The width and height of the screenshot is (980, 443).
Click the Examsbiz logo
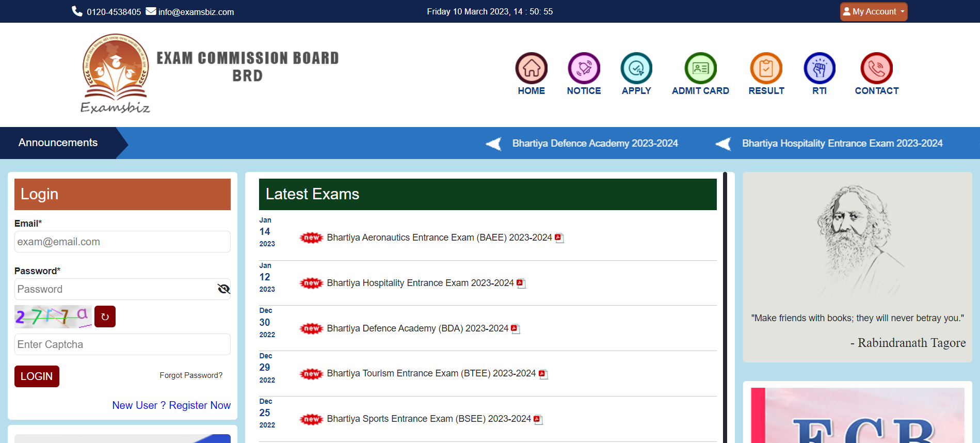[116, 73]
